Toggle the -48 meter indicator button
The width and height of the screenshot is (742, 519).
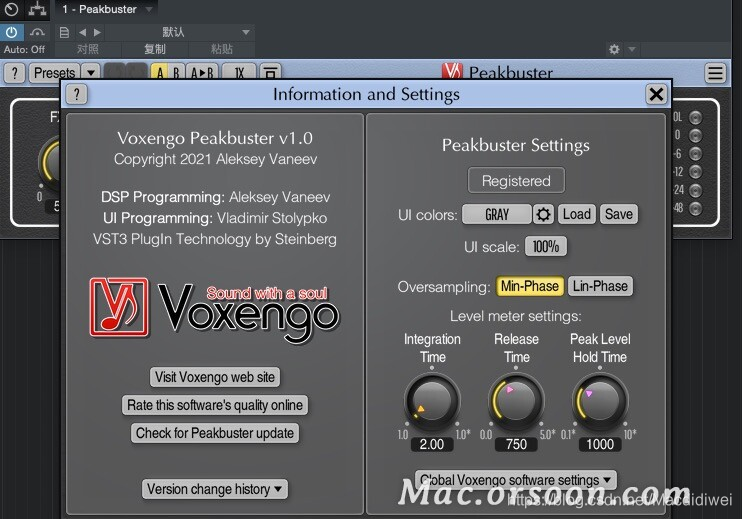click(x=695, y=208)
